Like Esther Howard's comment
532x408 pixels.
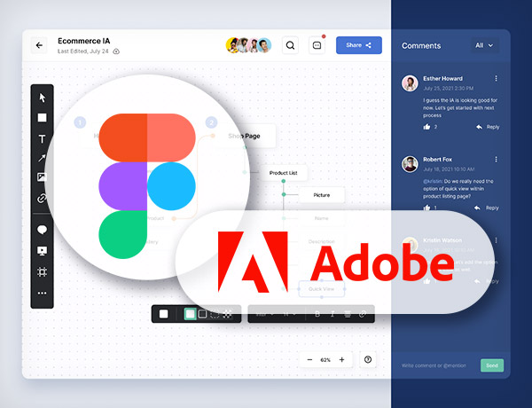coord(426,127)
